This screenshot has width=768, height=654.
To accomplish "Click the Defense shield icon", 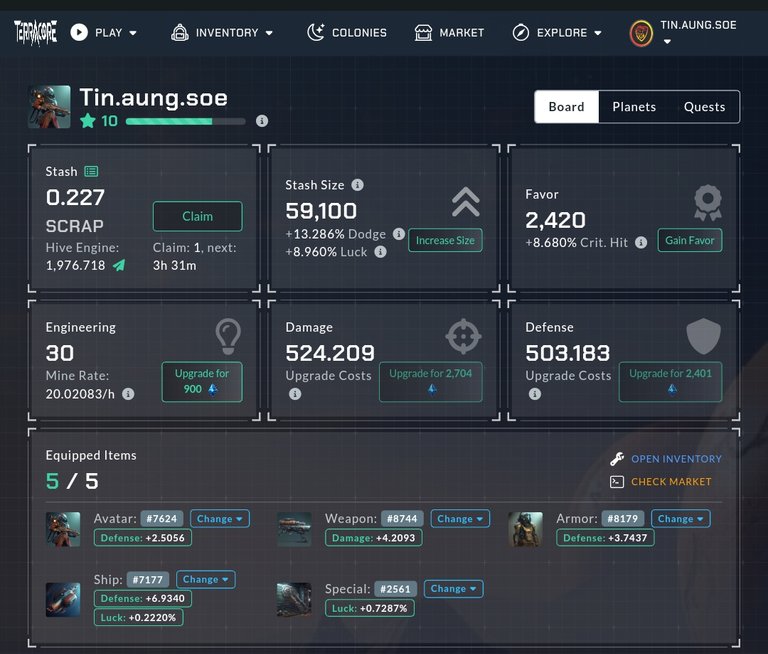I will click(x=703, y=336).
